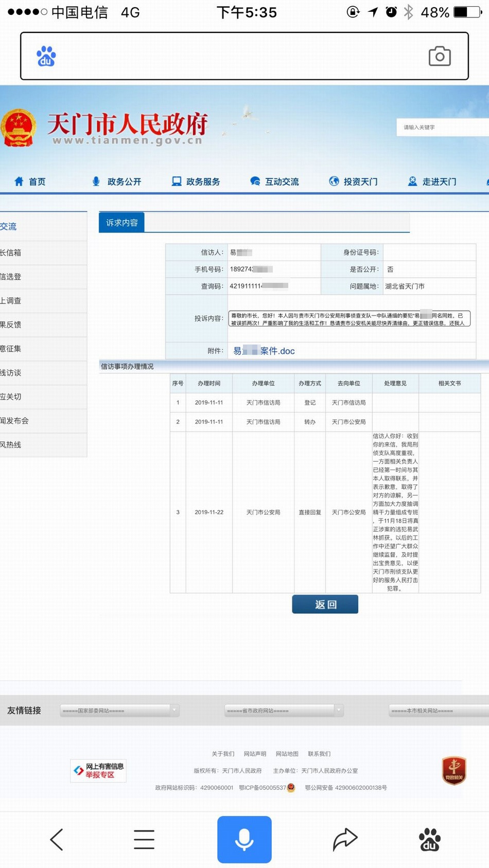This screenshot has height=868, width=489.
Task: Click the chat bubble icon beside 互动交流
Action: (x=255, y=181)
